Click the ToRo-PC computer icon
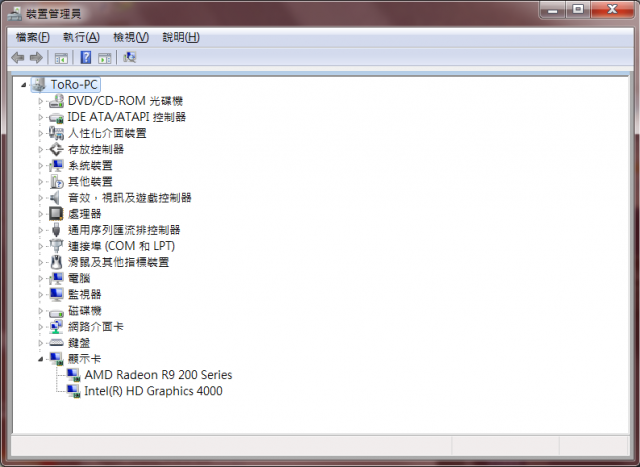The height and width of the screenshot is (467, 640). 39,85
